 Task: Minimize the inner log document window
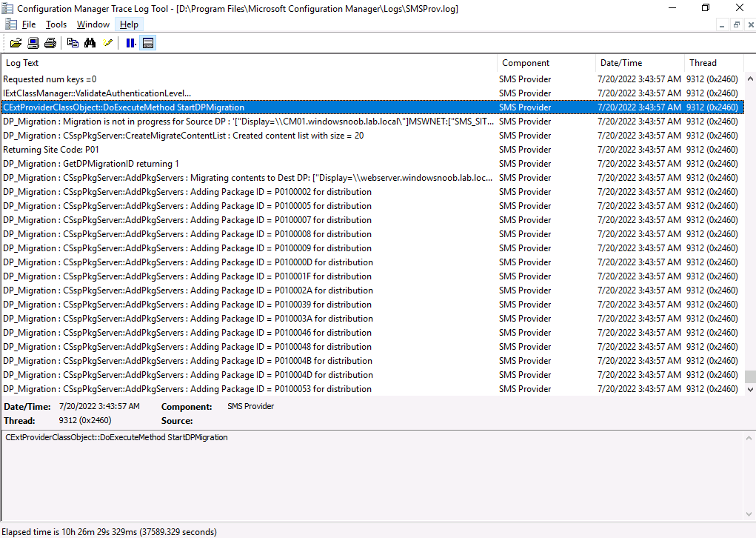tap(722, 24)
